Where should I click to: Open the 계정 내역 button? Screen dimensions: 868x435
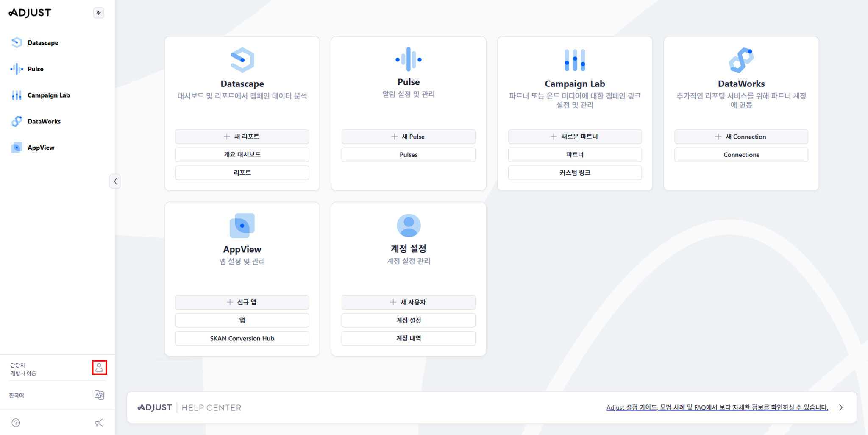[409, 338]
